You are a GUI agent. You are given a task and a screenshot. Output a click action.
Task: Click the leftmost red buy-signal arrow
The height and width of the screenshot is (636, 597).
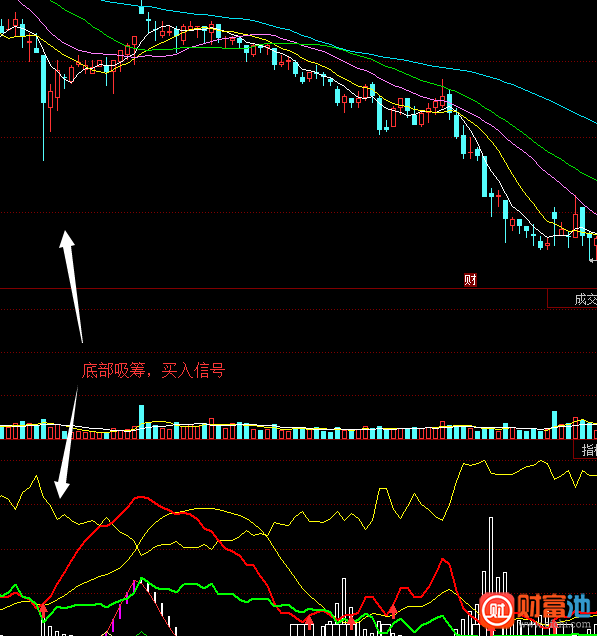click(43, 610)
